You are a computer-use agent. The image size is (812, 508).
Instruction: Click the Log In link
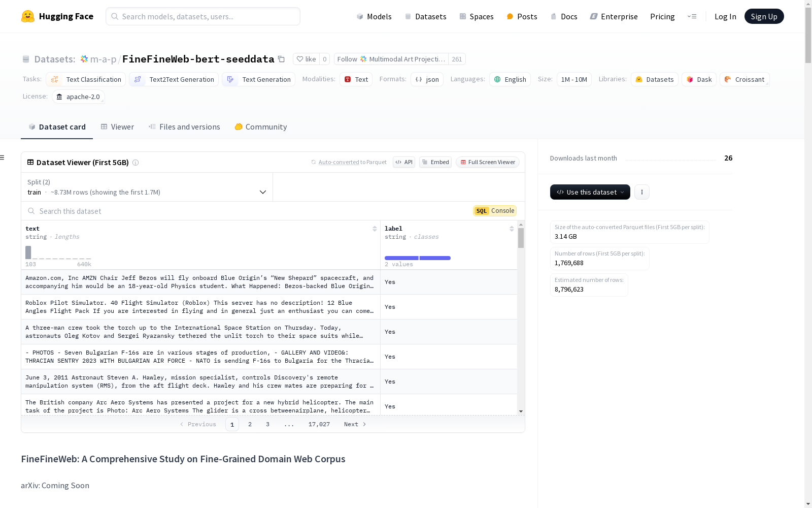point(725,16)
